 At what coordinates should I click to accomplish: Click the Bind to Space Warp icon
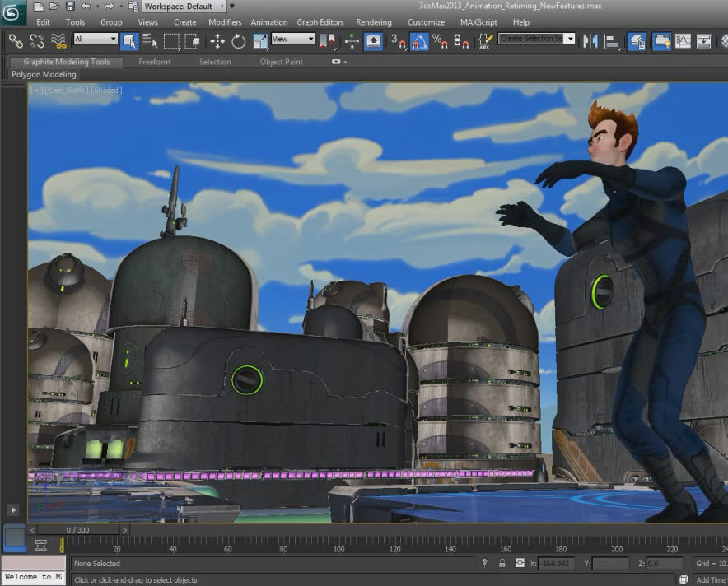58,40
